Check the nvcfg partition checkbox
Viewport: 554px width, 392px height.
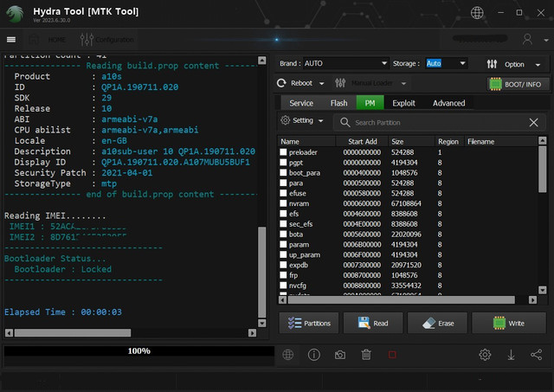click(x=283, y=286)
